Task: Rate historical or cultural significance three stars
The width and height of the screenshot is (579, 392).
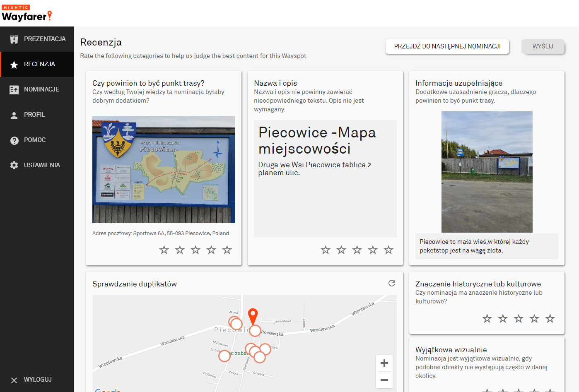Action: pyautogui.click(x=519, y=319)
